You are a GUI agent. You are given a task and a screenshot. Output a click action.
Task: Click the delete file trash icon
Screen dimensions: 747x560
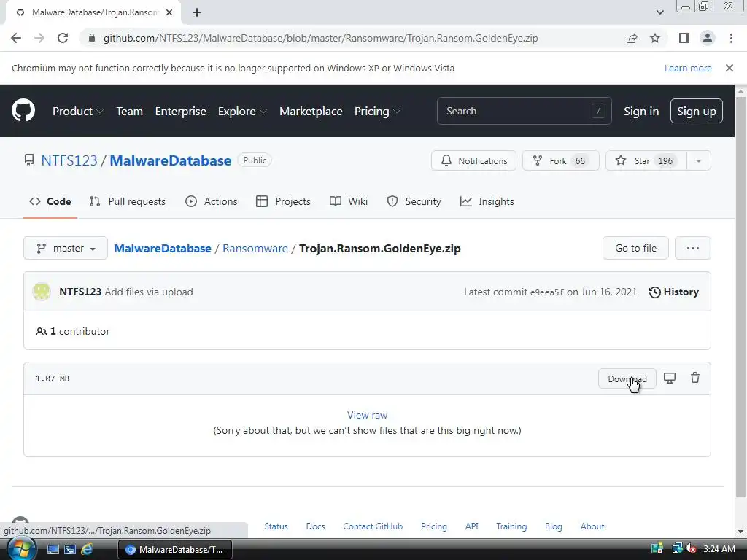click(x=695, y=378)
